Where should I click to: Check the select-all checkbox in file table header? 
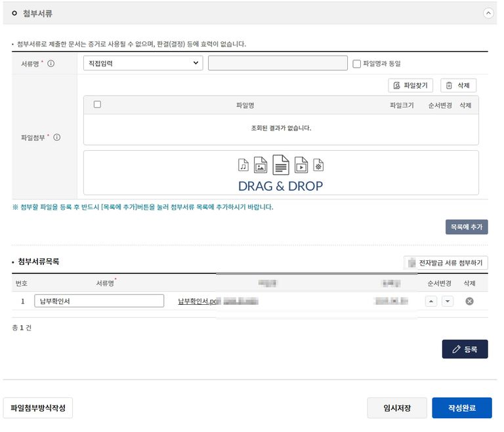[x=98, y=104]
